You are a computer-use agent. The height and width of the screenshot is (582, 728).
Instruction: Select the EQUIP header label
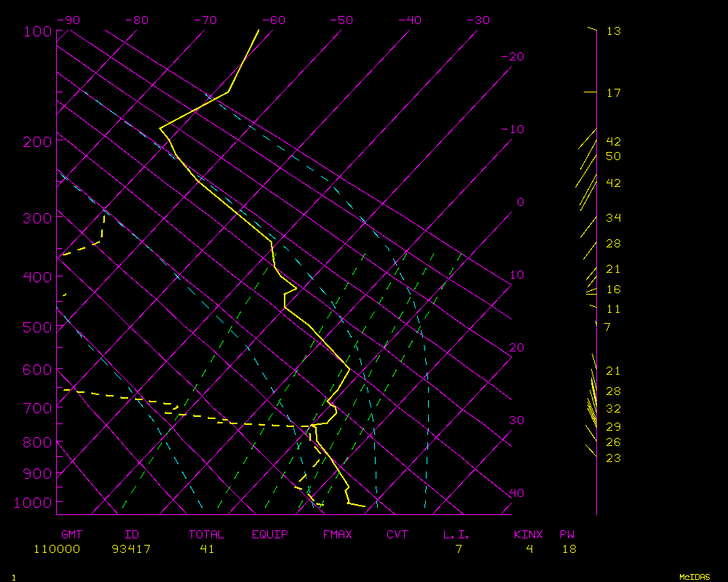point(270,535)
